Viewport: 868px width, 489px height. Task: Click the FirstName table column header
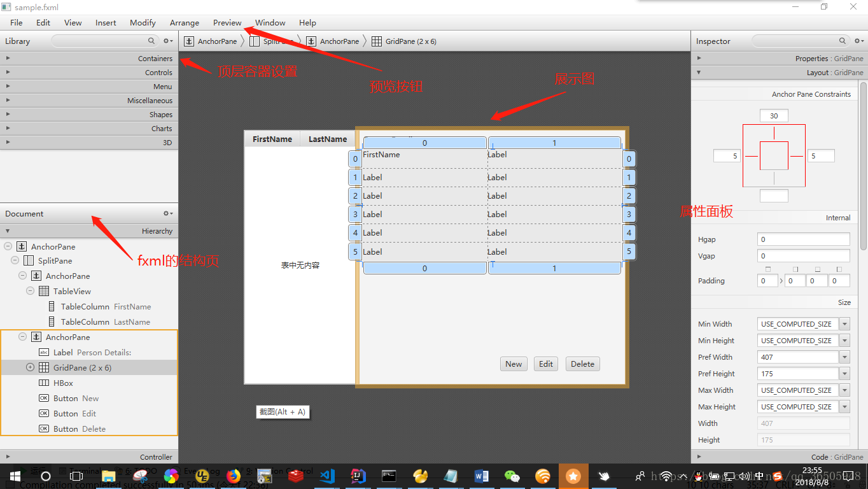[x=272, y=139]
